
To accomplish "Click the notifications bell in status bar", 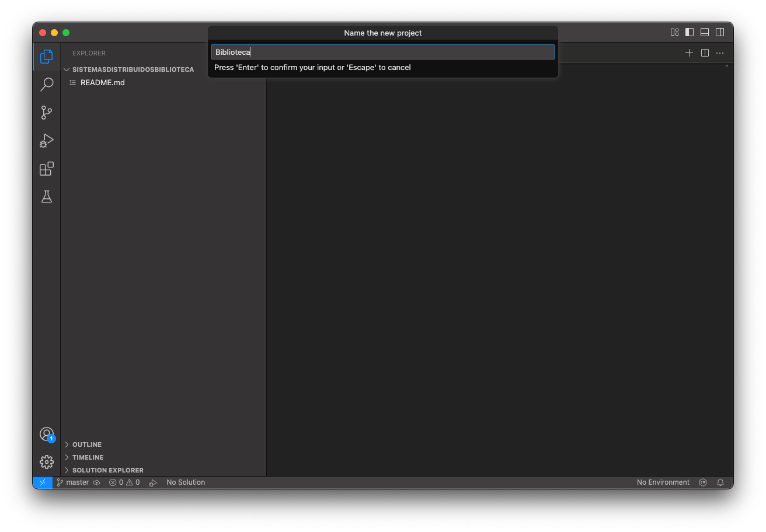I will click(x=720, y=482).
